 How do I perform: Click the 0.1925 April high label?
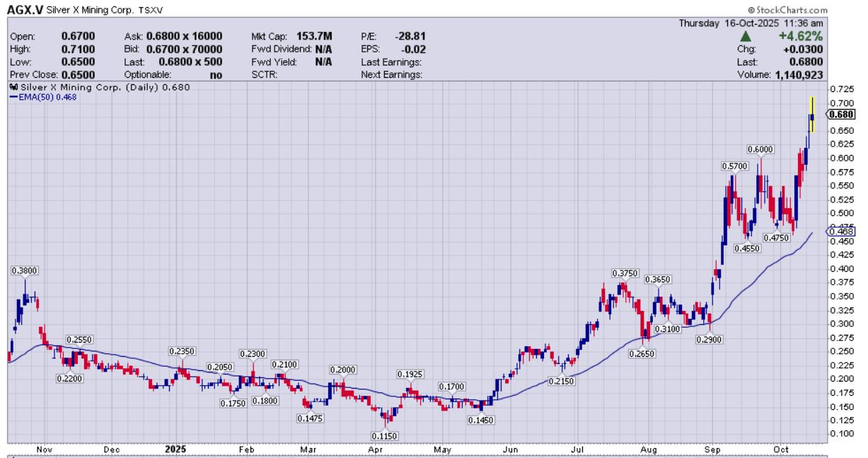coord(410,374)
